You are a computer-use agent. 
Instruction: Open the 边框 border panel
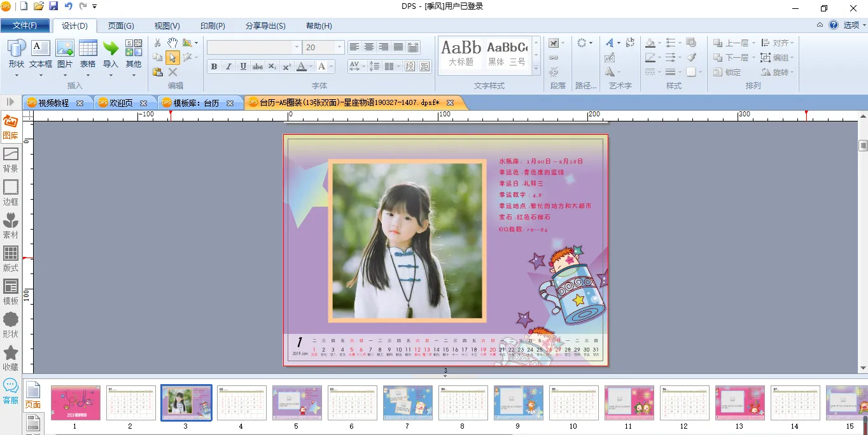pos(10,193)
